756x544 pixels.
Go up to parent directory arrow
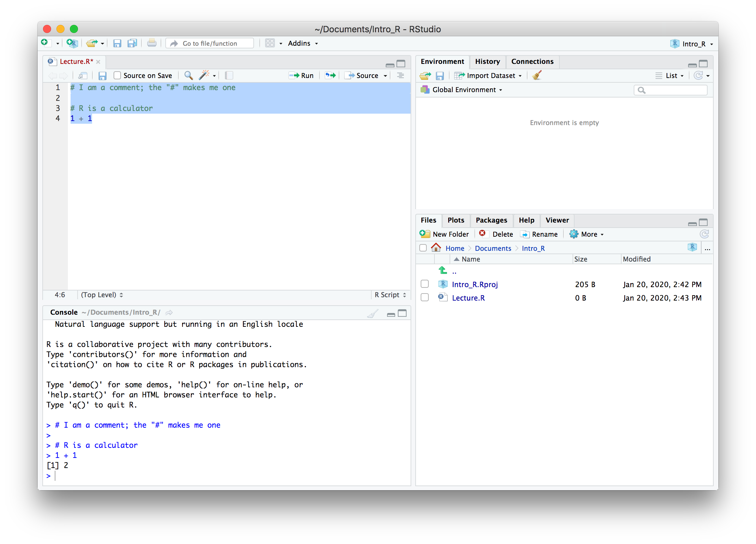pyautogui.click(x=443, y=270)
